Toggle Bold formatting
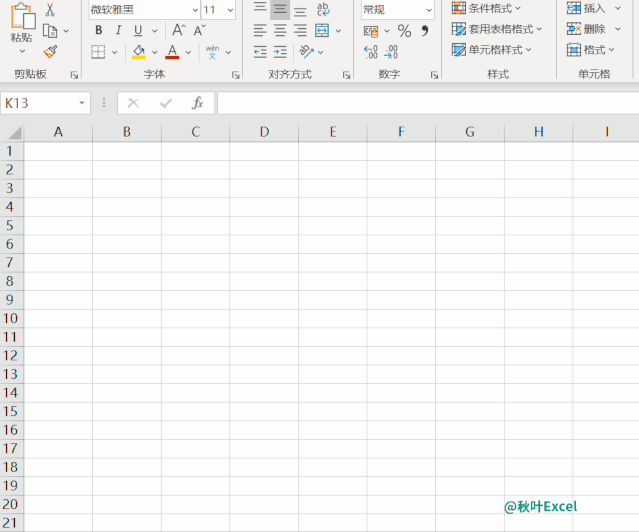The image size is (639, 532). [x=99, y=30]
